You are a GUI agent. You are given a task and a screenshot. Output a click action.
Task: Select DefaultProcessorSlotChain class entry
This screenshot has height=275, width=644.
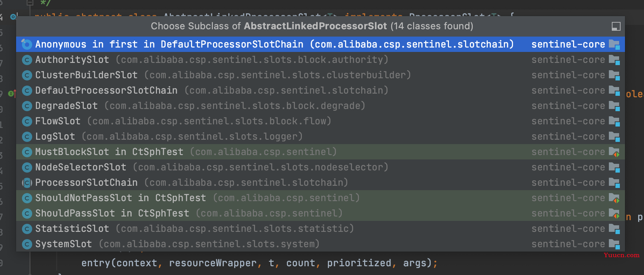(321, 90)
